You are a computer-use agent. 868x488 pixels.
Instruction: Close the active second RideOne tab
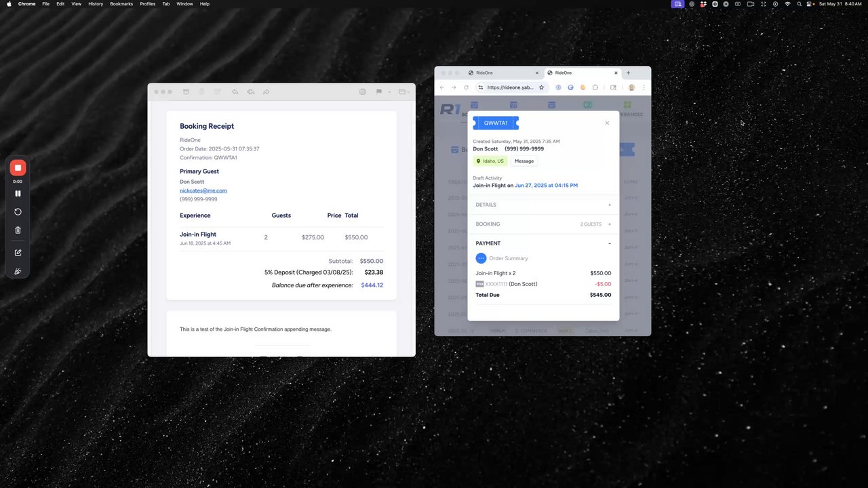[x=616, y=73]
